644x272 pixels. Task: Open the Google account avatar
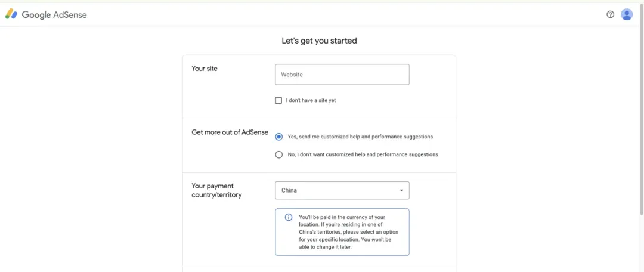[627, 14]
